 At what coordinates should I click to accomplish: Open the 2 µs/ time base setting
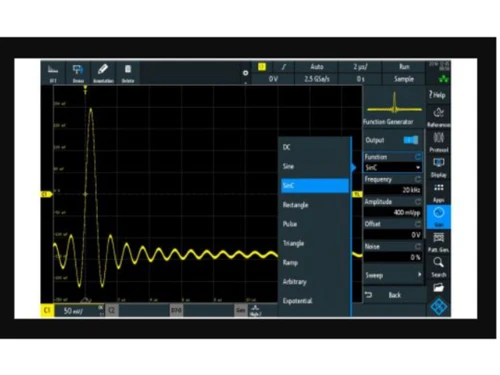[x=360, y=67]
